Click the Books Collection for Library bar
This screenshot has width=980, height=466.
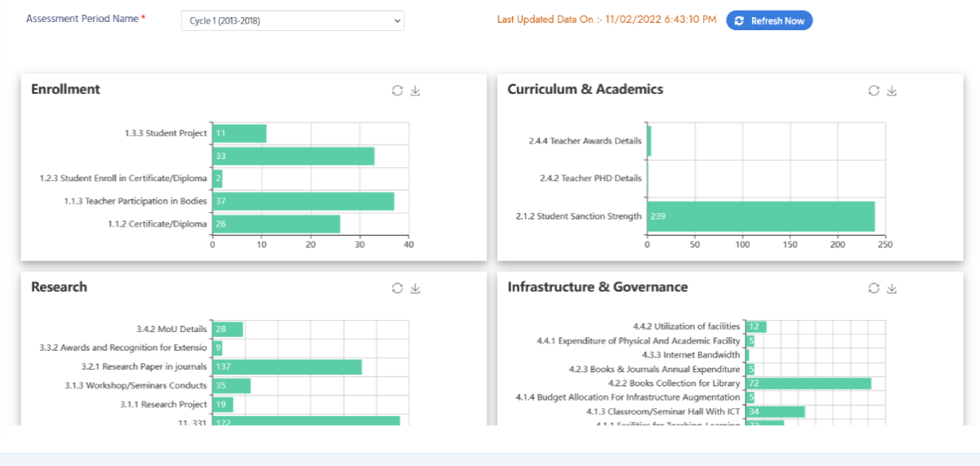click(x=808, y=384)
